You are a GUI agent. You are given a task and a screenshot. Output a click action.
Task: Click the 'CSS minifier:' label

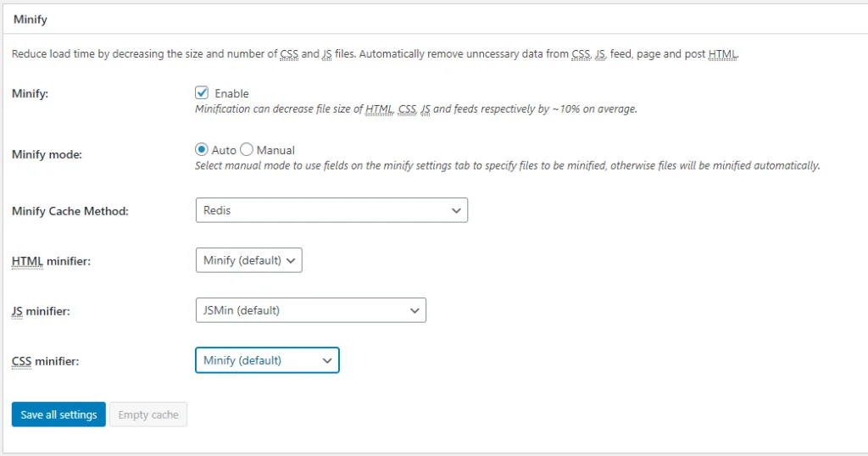(46, 361)
